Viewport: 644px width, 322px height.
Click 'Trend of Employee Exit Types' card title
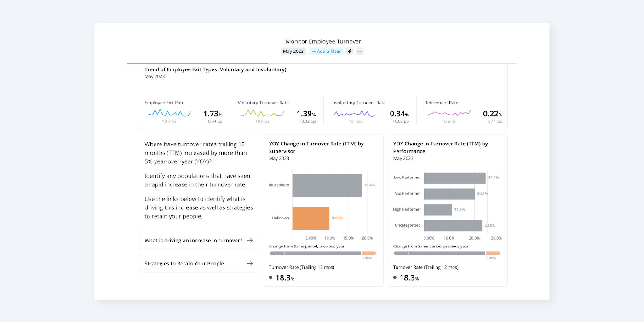215,69
